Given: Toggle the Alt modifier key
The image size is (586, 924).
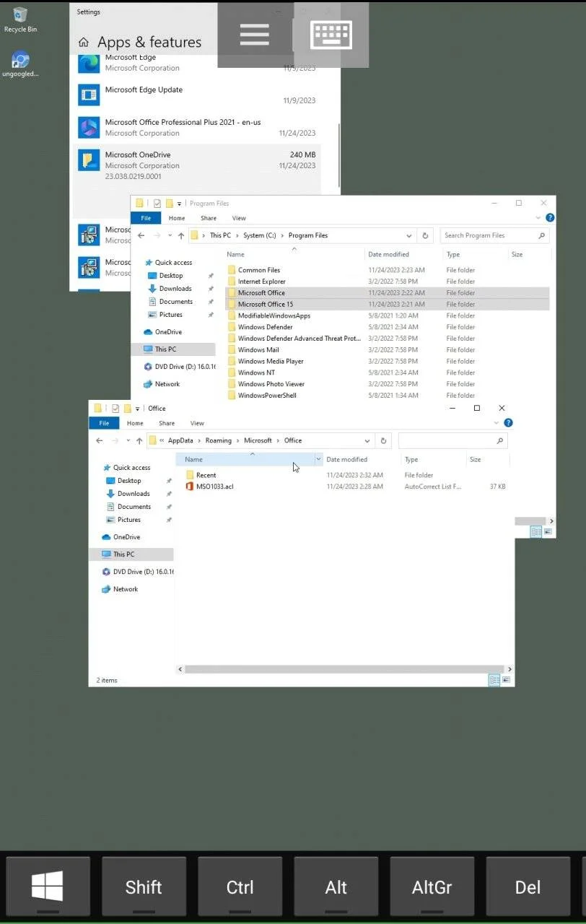Looking at the screenshot, I should (336, 886).
